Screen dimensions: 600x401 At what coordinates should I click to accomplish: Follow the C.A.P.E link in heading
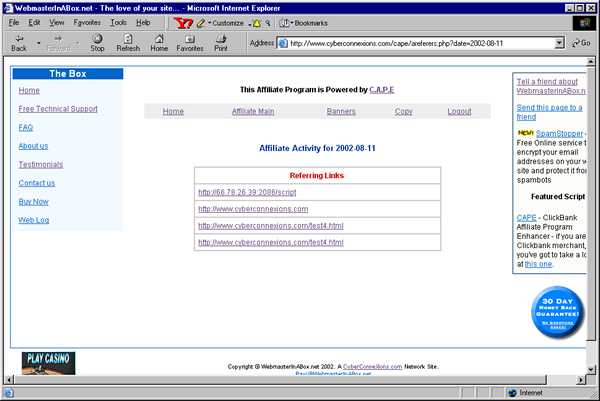tap(382, 90)
